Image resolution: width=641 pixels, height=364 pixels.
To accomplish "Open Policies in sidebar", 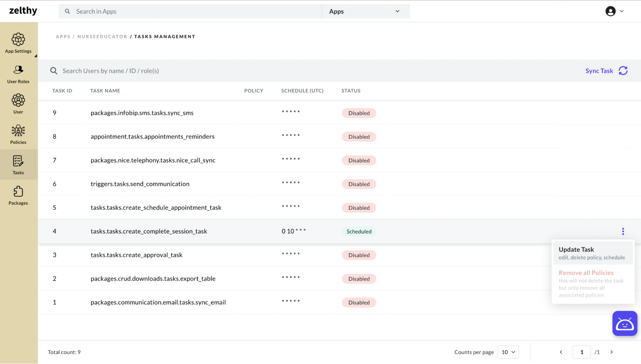I will pyautogui.click(x=18, y=135).
